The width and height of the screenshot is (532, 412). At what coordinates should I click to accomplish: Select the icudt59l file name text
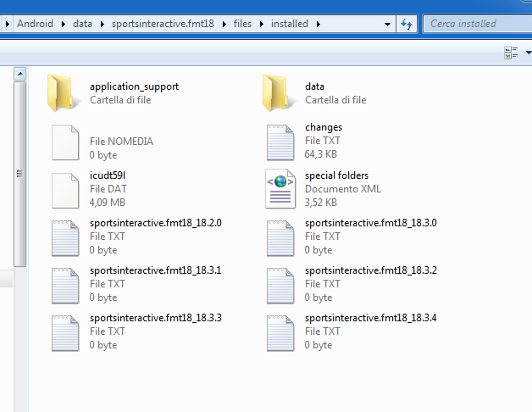click(x=108, y=175)
